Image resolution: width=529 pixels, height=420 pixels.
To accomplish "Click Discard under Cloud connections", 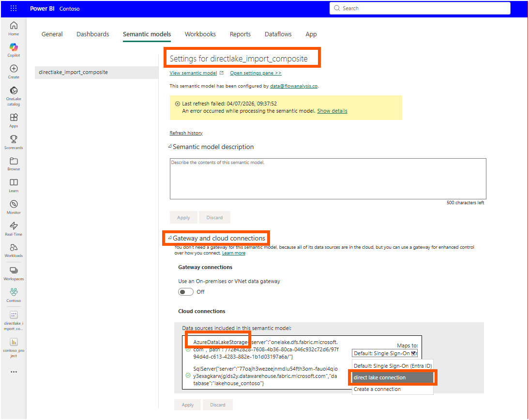I will click(218, 405).
